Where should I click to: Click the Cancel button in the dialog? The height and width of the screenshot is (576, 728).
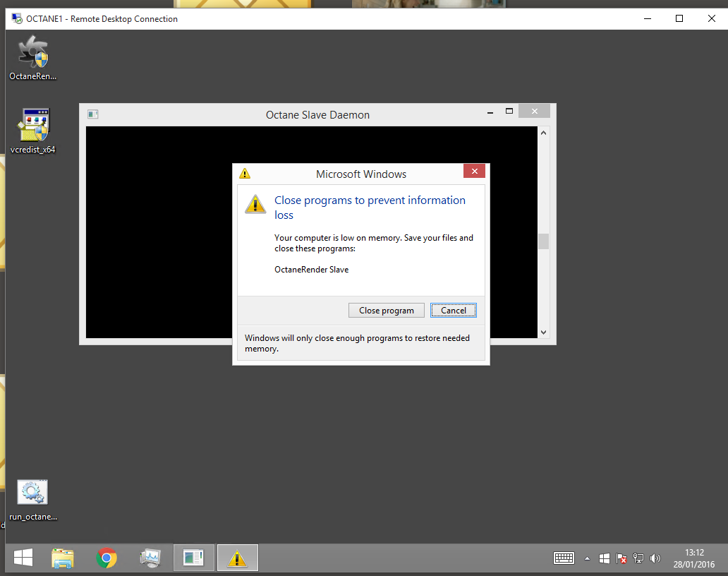click(x=453, y=311)
